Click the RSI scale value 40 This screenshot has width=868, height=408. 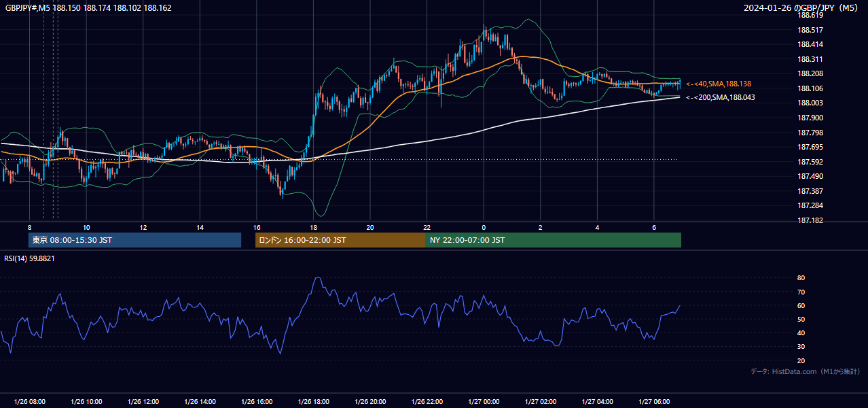(x=801, y=333)
